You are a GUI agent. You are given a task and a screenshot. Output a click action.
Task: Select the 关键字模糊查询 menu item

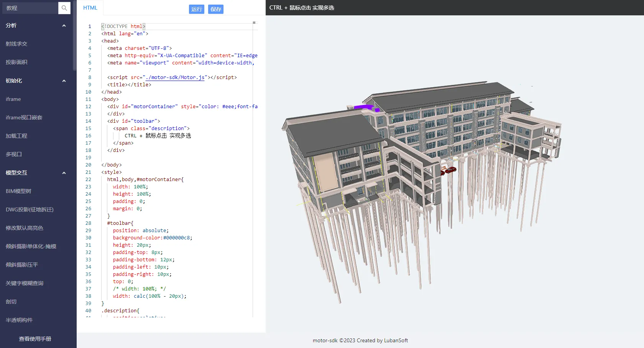[x=25, y=283]
